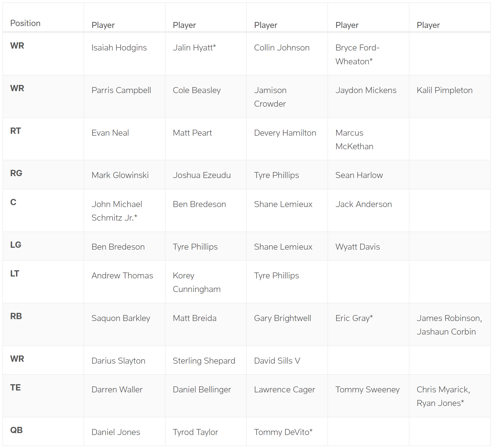This screenshot has height=448, width=493.
Task: Click the RT position label
Action: point(15,131)
